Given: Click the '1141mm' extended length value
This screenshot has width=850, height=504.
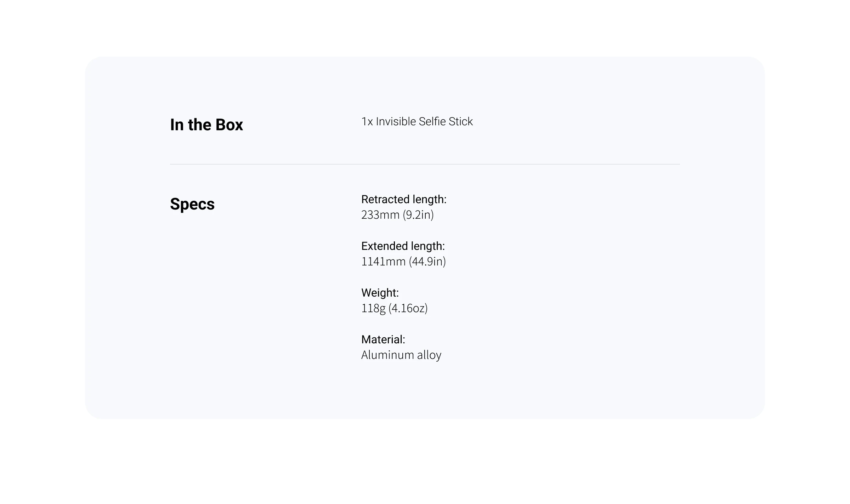Looking at the screenshot, I should (383, 262).
